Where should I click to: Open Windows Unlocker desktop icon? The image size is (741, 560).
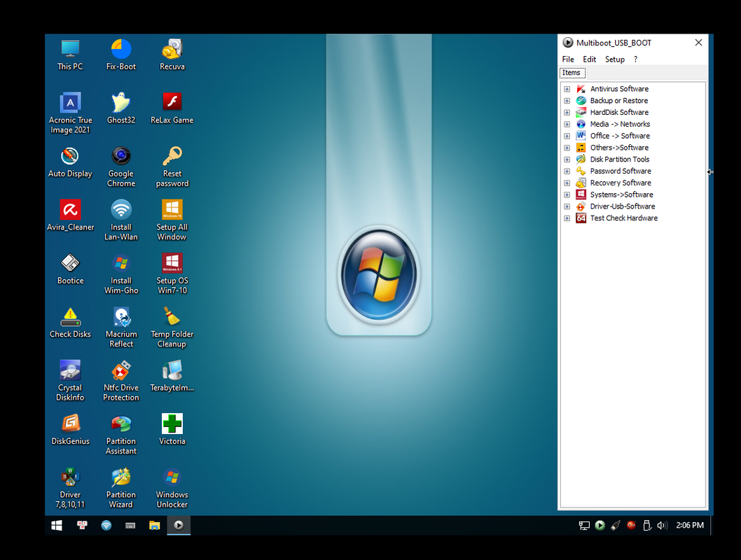pyautogui.click(x=172, y=488)
